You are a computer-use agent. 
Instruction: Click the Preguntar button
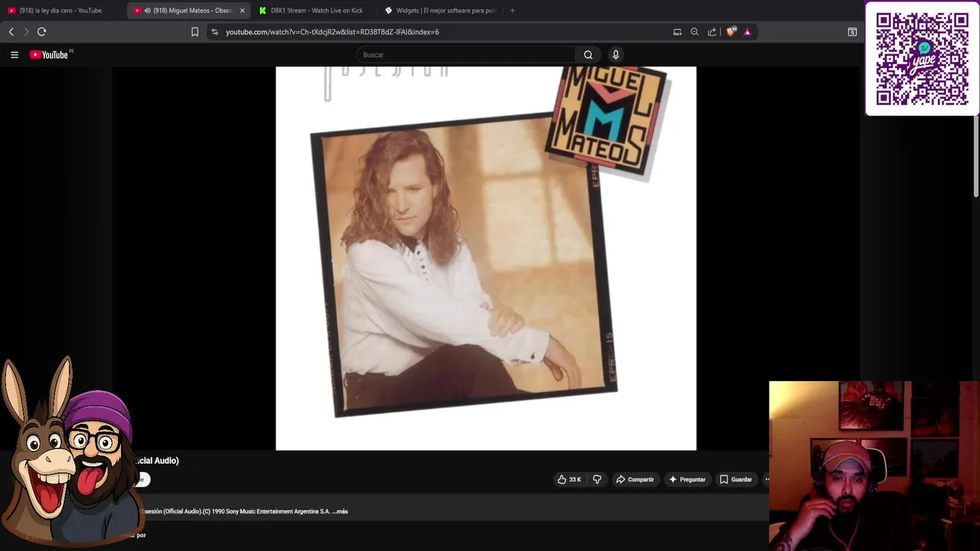tap(687, 480)
